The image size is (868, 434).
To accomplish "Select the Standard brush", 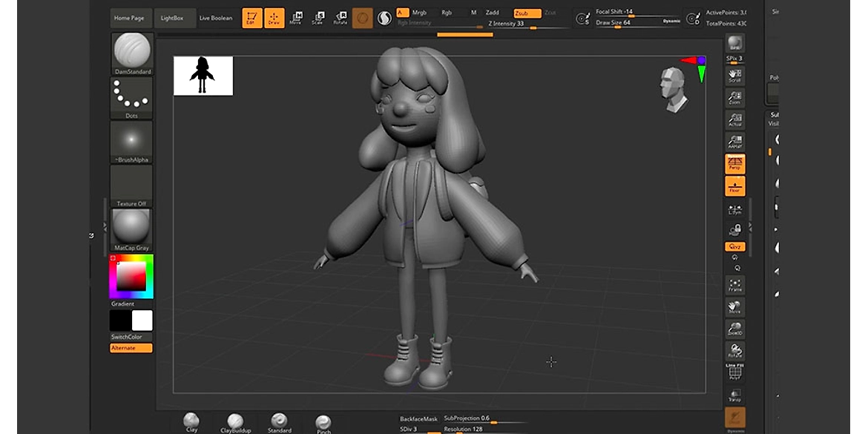I will click(280, 424).
